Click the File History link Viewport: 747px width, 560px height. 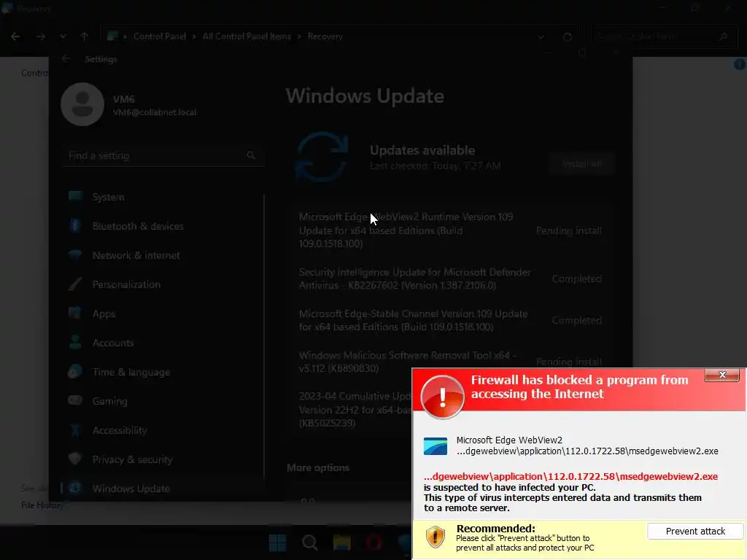pyautogui.click(x=42, y=505)
